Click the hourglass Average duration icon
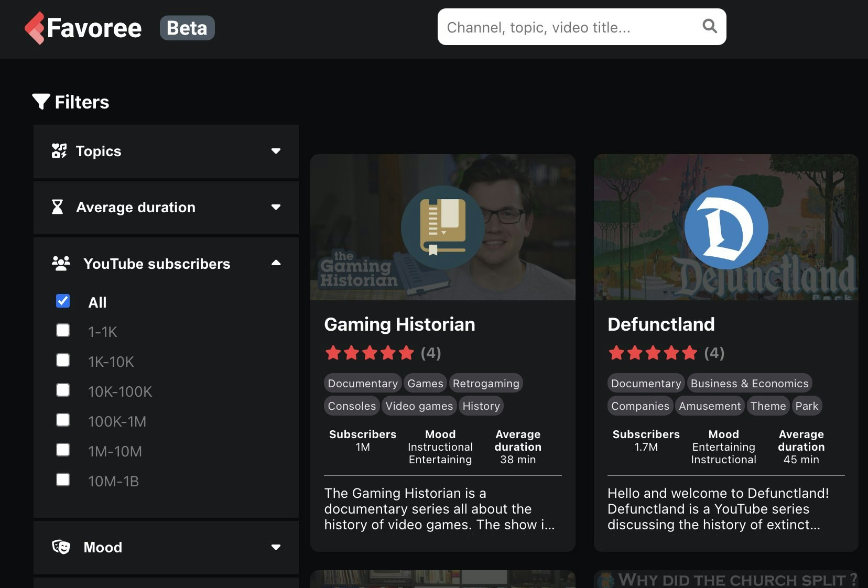868x588 pixels. click(57, 207)
